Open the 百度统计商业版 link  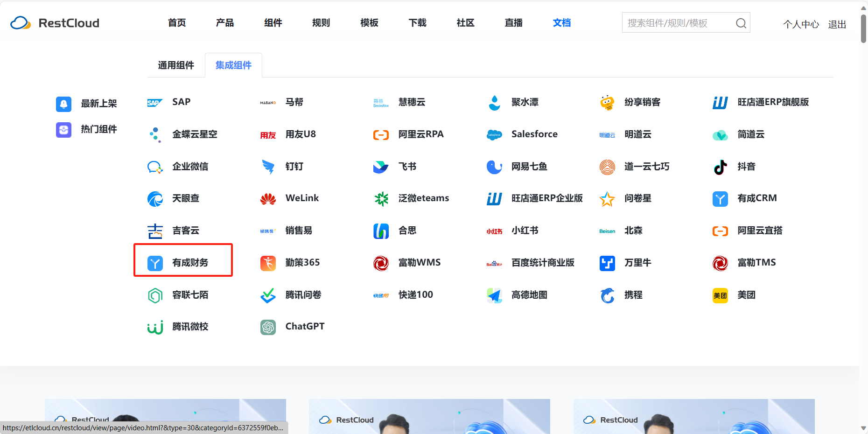tap(543, 263)
